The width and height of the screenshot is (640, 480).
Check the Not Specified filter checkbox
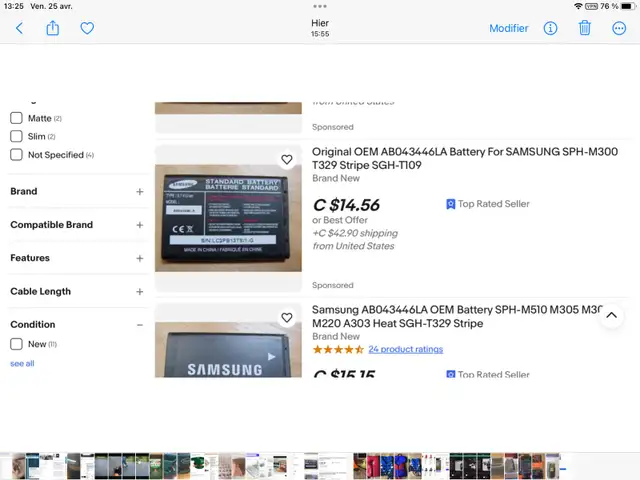16,155
